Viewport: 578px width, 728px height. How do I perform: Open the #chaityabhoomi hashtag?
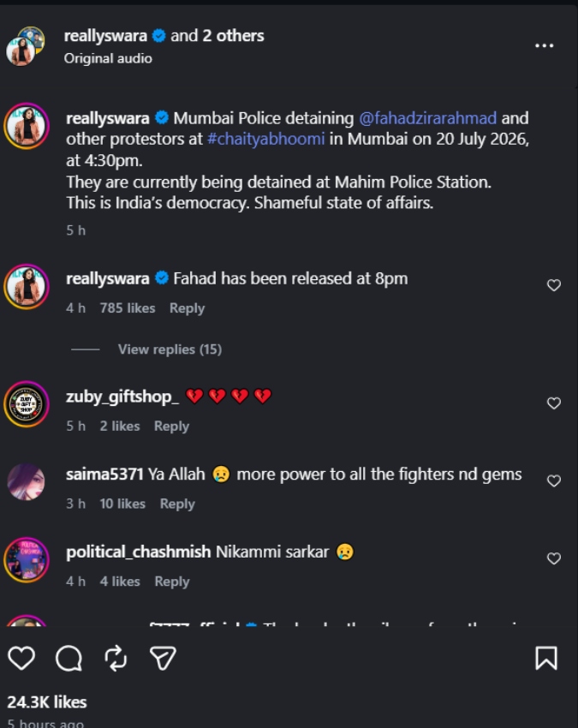[266, 139]
